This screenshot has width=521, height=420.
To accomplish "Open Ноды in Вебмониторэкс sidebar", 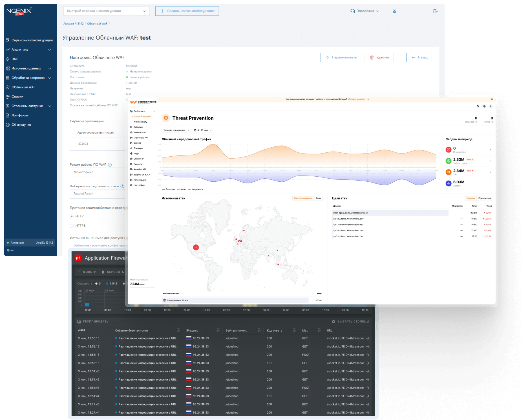I will click(135, 154).
